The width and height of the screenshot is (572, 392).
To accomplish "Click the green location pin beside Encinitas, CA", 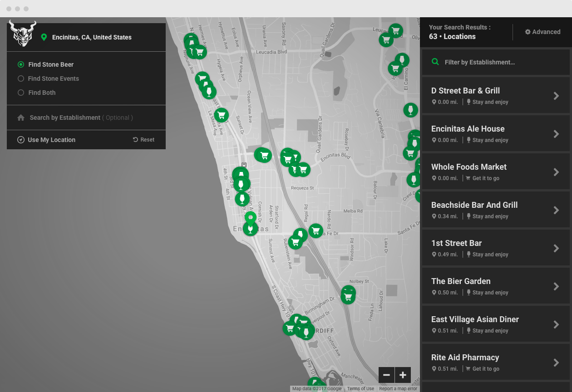I will 44,37.
